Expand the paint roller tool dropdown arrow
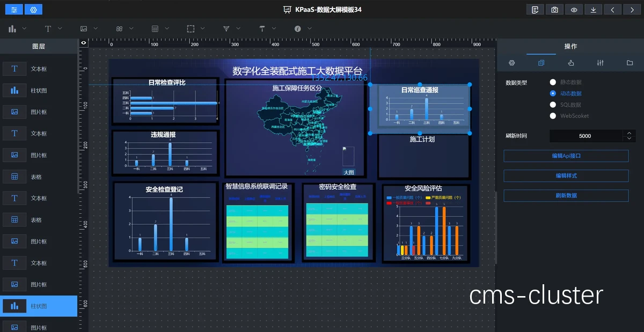644x332 pixels. (x=274, y=28)
